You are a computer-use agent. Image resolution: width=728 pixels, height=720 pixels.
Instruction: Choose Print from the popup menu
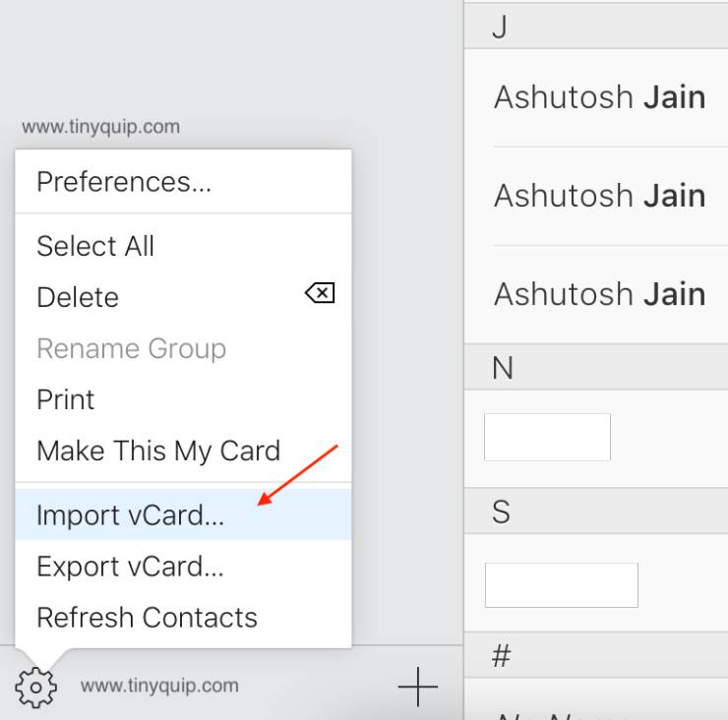coord(66,399)
